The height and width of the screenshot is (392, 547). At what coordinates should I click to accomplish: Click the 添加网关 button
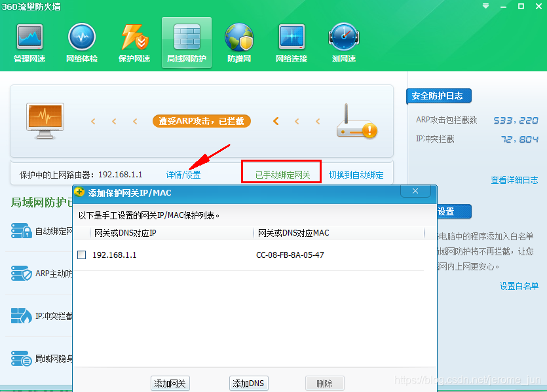pos(170,383)
